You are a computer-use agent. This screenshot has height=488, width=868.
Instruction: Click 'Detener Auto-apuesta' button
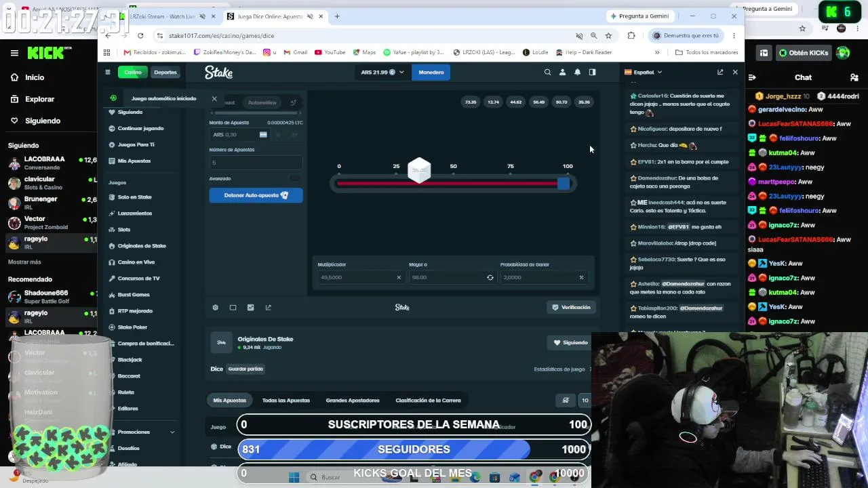[256, 195]
